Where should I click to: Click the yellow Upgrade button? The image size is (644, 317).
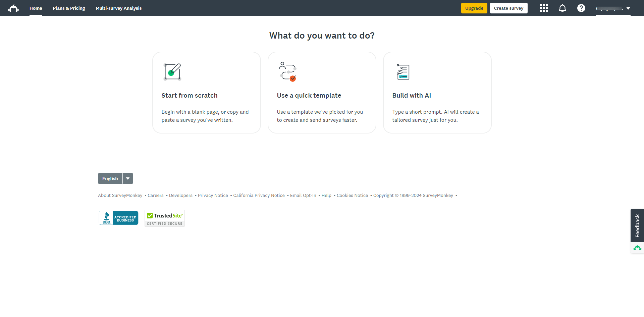click(474, 8)
